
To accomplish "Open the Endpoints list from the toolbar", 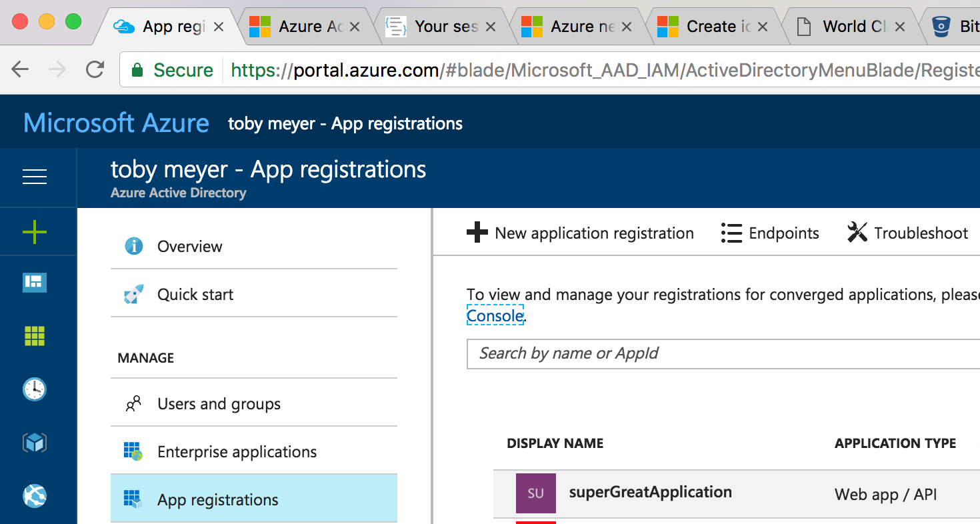I will pos(770,233).
